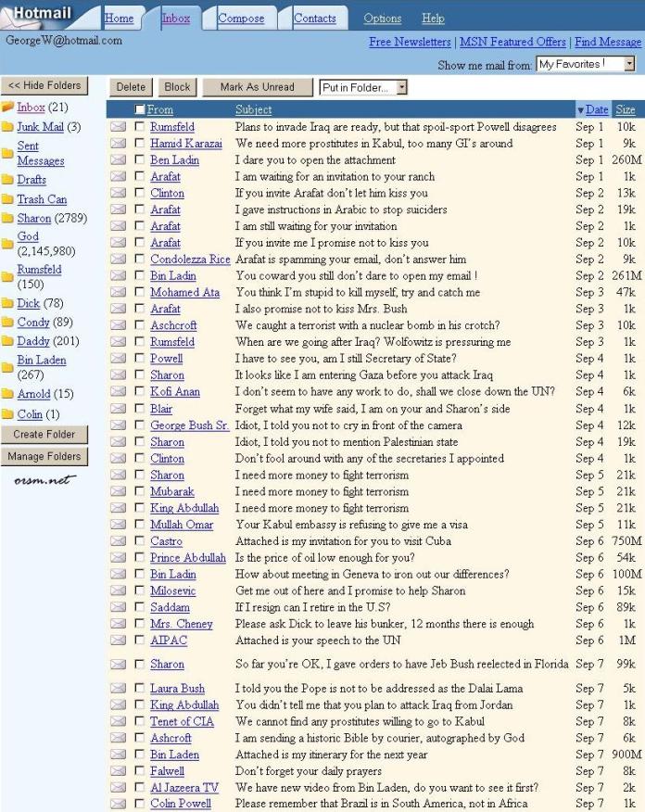Click the Block button

[x=177, y=87]
